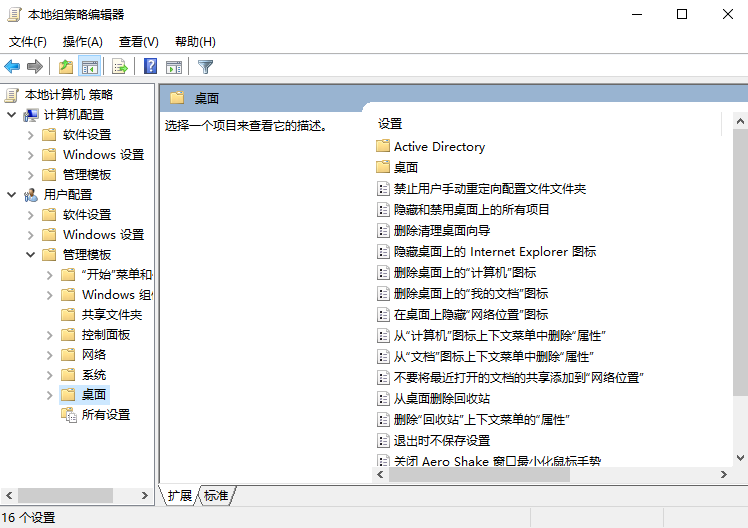
Task: Click the Up one level folder icon
Action: click(66, 67)
